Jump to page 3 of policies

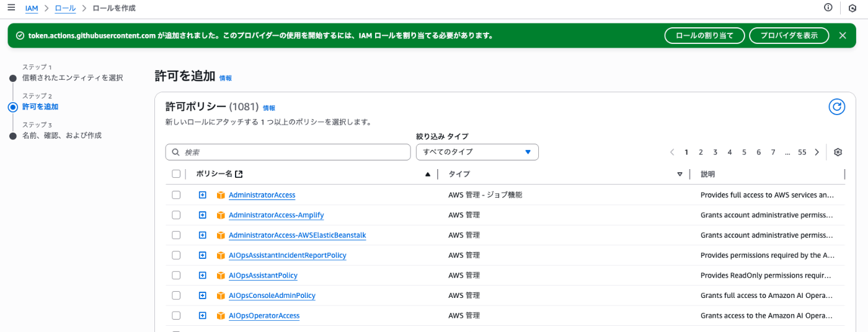point(715,152)
